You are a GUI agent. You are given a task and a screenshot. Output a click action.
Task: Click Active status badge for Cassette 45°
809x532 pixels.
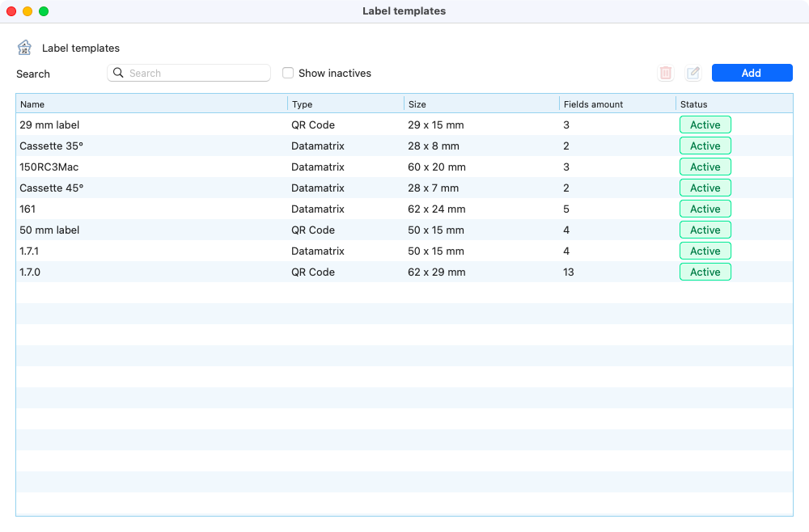pyautogui.click(x=705, y=188)
